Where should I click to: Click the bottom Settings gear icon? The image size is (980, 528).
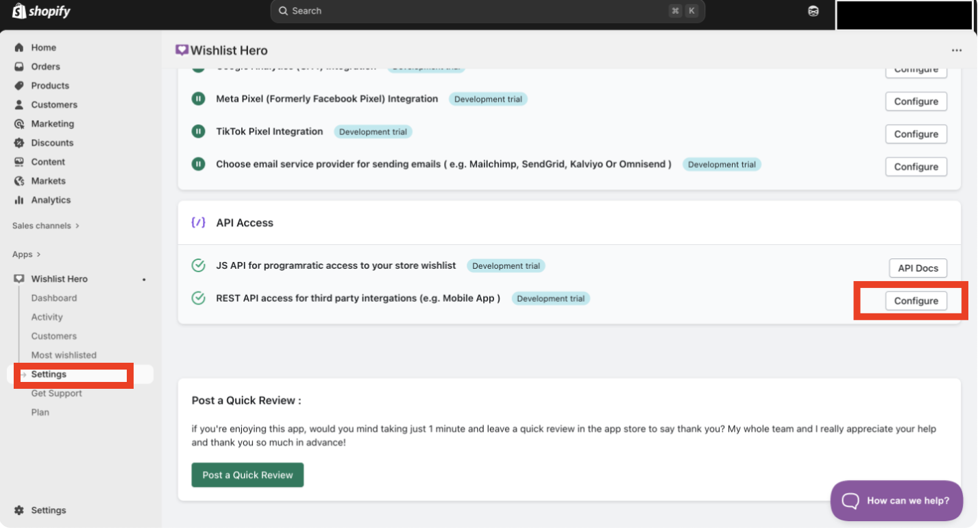19,510
